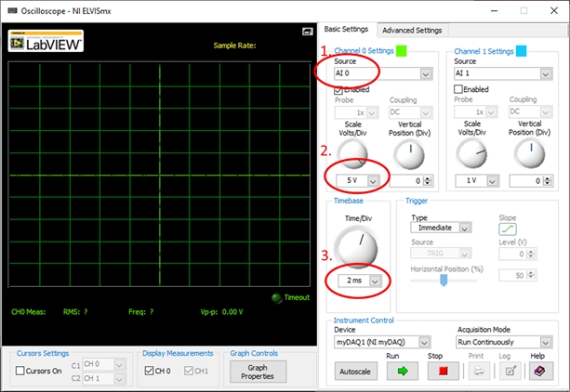
Task: Open the Acquisition Mode dropdown
Action: [x=508, y=342]
